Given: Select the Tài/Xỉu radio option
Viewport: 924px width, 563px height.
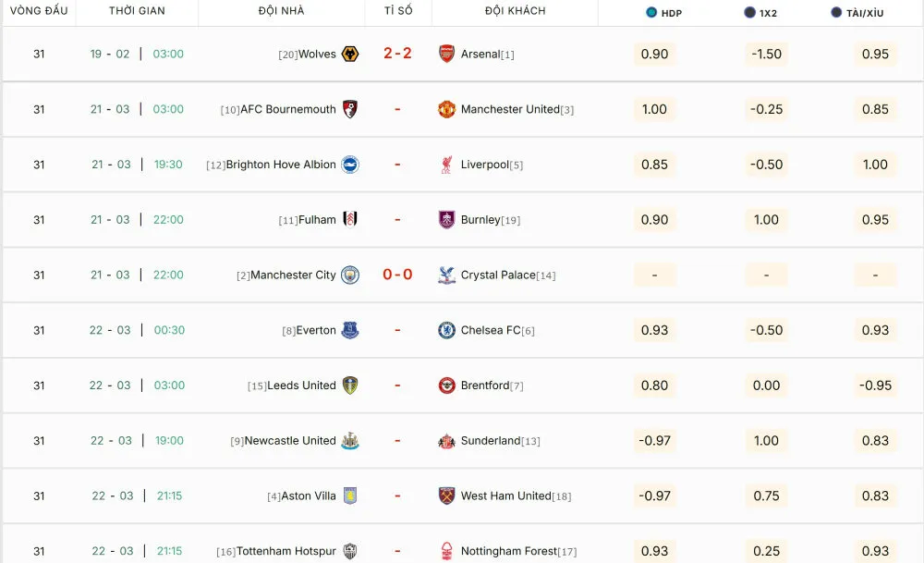Looking at the screenshot, I should coord(836,13).
